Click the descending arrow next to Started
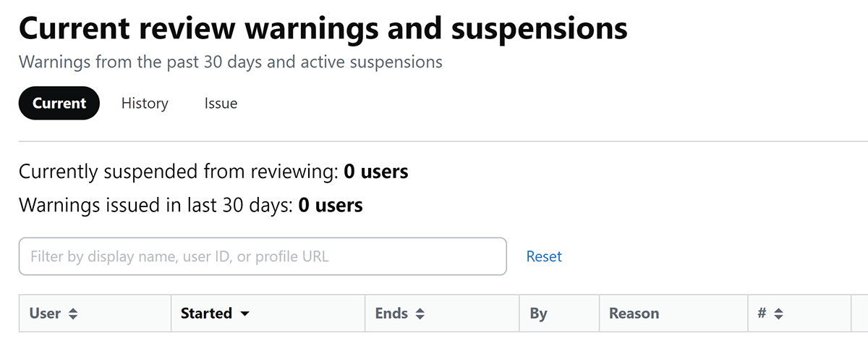Image resolution: width=868 pixels, height=349 pixels. coord(244,314)
